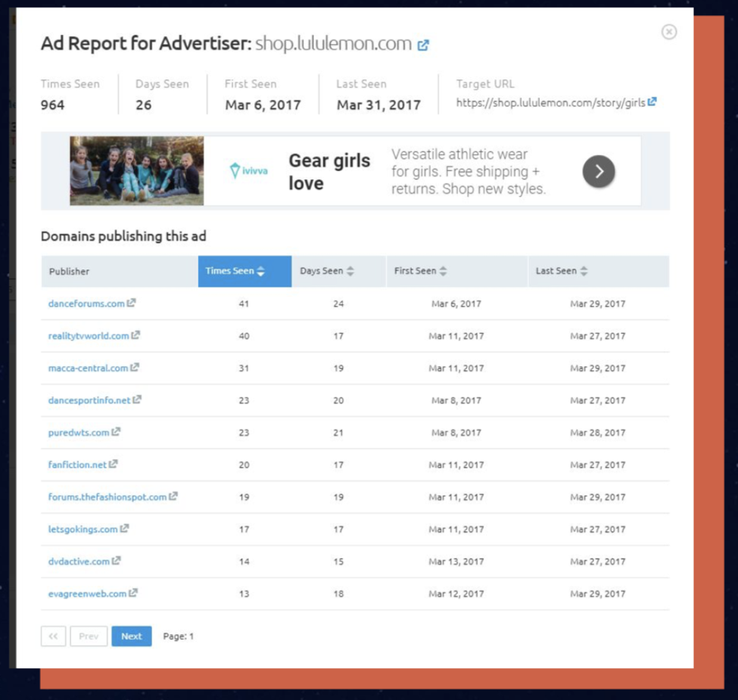
Task: Open the letsgokings.com publisher link
Action: click(82, 529)
